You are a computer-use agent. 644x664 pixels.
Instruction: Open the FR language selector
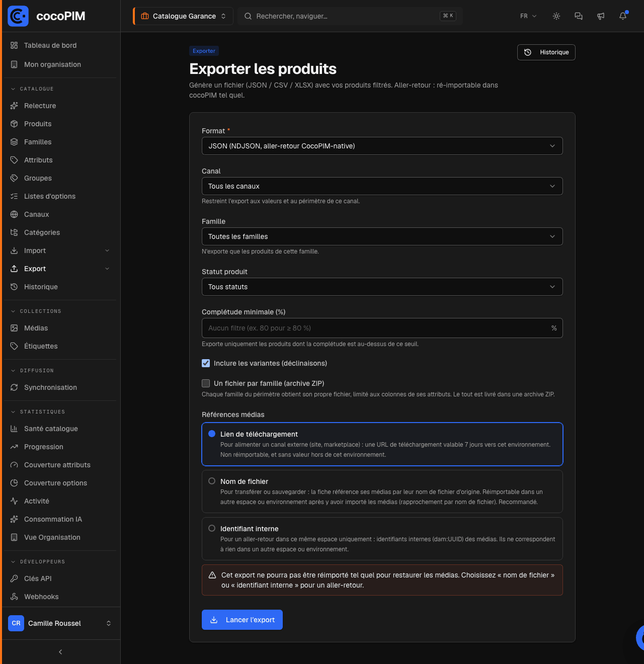click(x=528, y=16)
